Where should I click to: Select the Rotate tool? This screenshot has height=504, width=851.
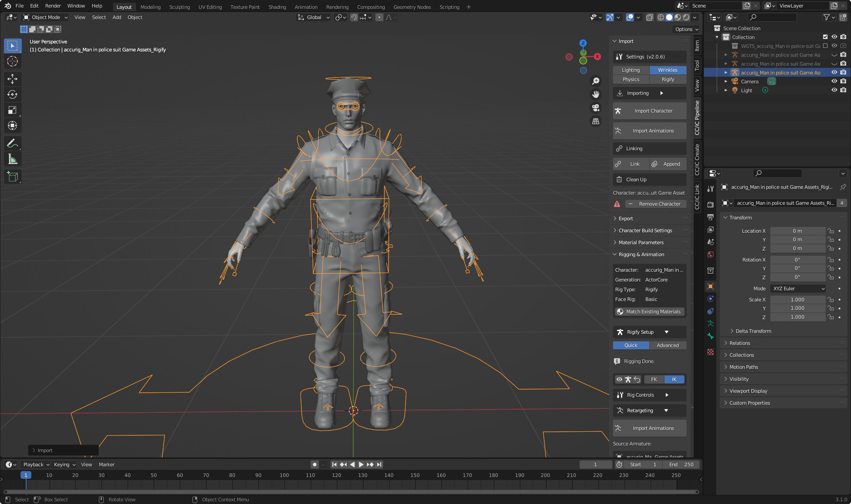(x=12, y=94)
